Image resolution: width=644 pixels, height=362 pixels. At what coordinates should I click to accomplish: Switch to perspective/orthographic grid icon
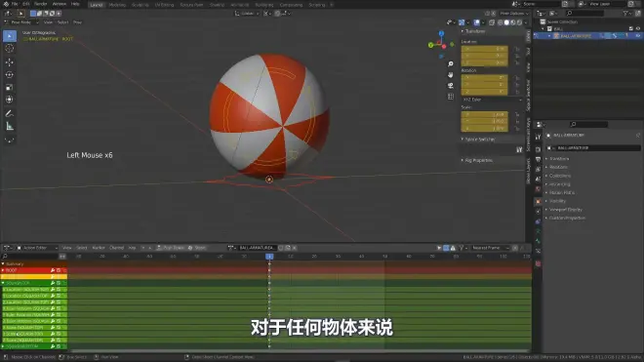(x=451, y=97)
